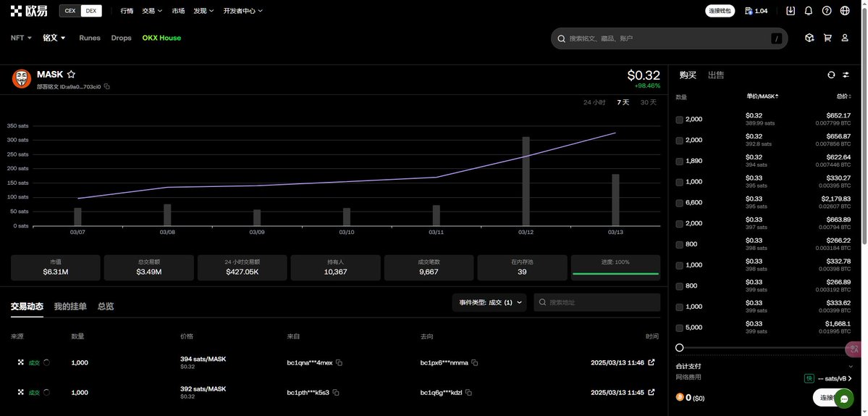The height and width of the screenshot is (416, 868).
Task: Go to the Drops tab
Action: (x=121, y=38)
